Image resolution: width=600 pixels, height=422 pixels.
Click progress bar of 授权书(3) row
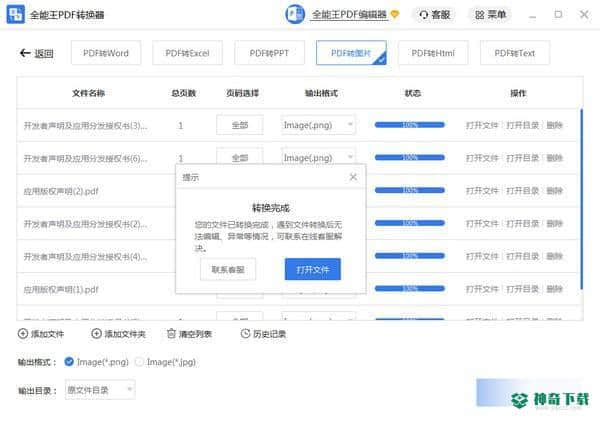409,125
